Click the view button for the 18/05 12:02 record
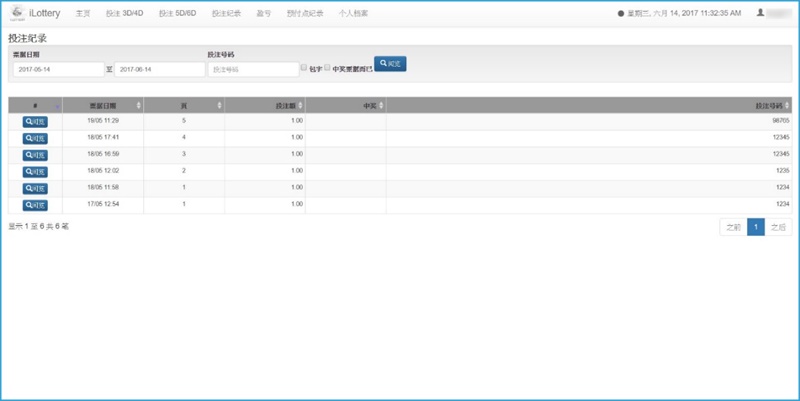 (x=35, y=171)
